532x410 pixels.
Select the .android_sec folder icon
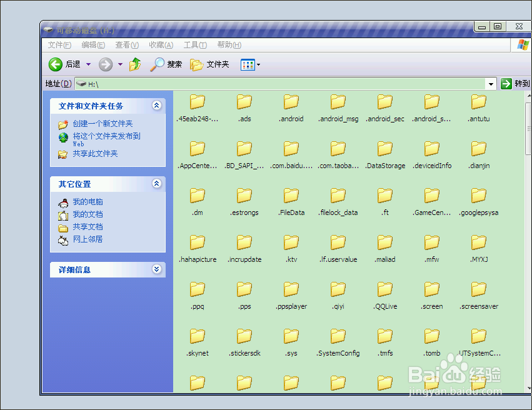384,102
